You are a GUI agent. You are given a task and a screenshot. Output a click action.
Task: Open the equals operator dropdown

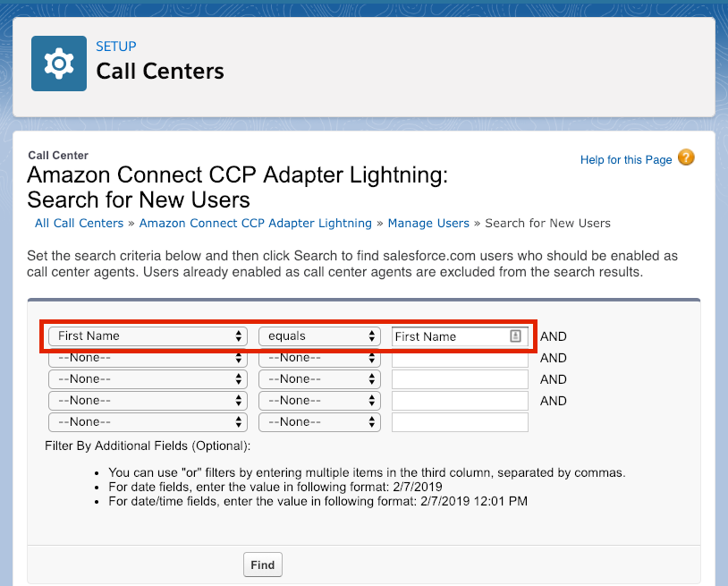319,336
